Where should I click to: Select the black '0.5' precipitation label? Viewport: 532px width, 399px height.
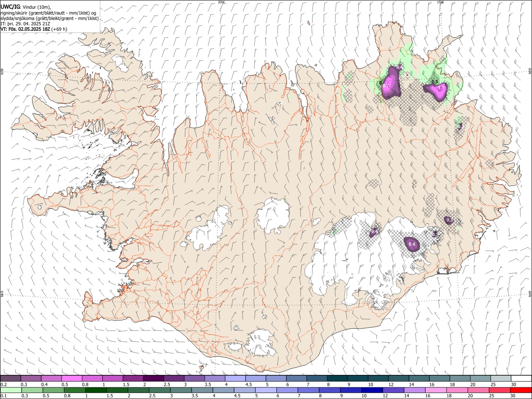click(x=435, y=81)
